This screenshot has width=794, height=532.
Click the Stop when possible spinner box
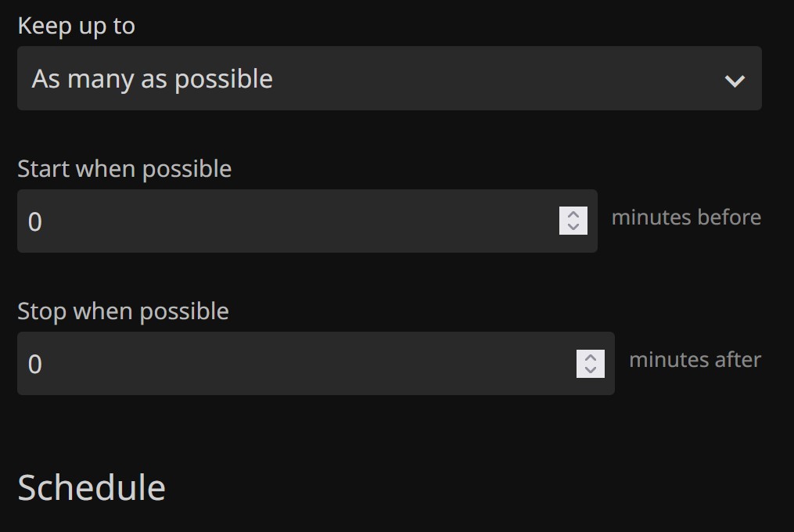[591, 363]
